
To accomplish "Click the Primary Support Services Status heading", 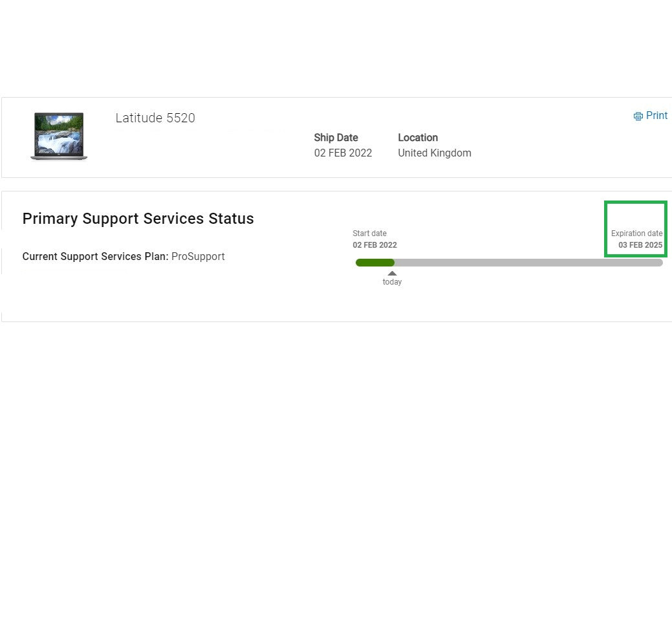I will click(138, 219).
